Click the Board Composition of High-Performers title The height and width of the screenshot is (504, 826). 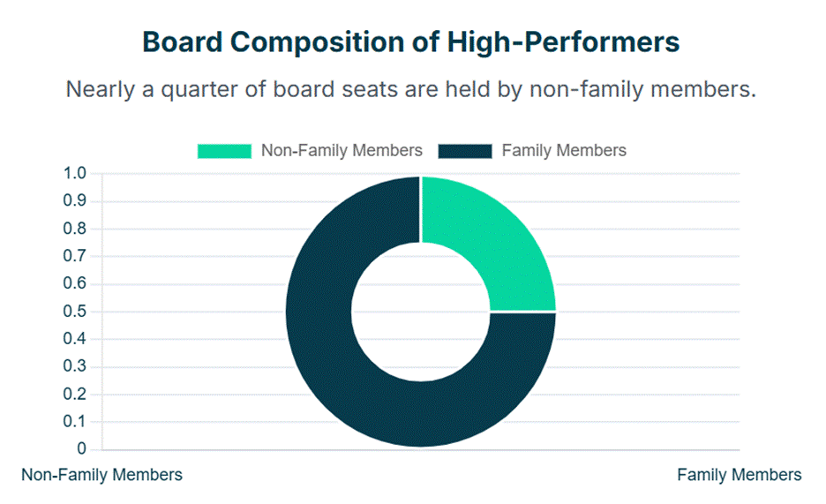click(x=411, y=42)
